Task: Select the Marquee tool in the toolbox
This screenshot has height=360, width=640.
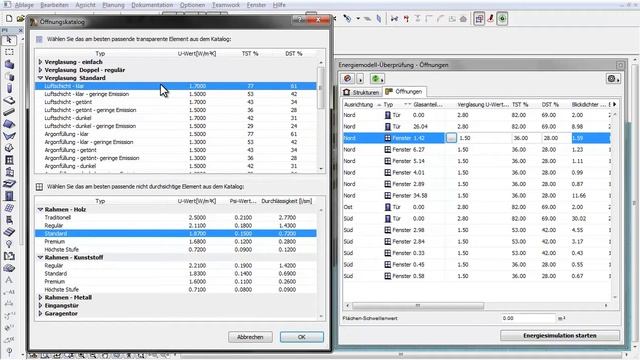Action: (9, 52)
